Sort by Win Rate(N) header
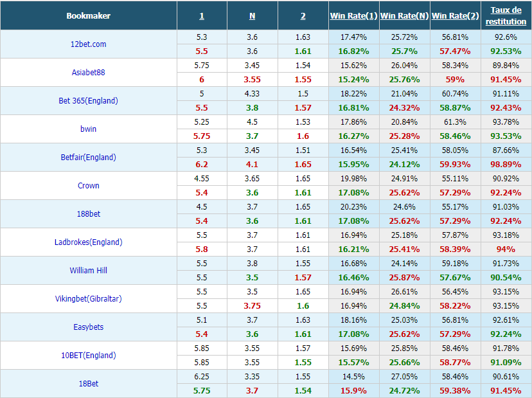Screen dimensions: 532x398 pos(404,15)
